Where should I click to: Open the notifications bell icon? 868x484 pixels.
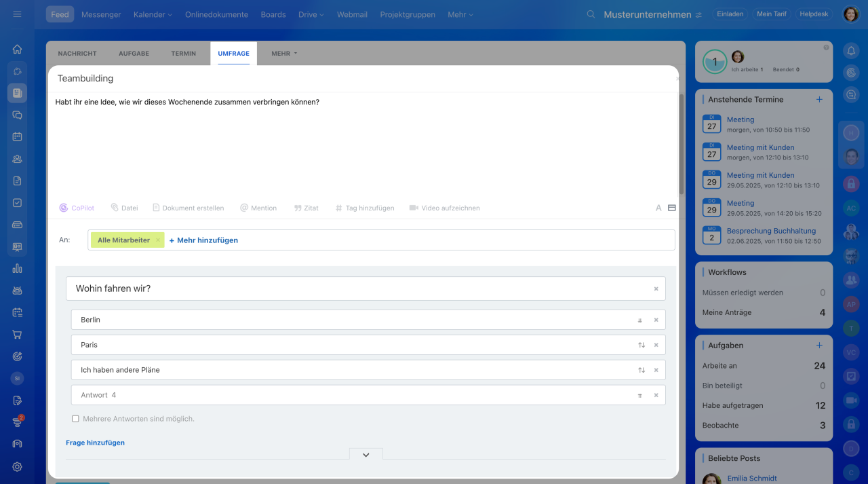(x=851, y=50)
